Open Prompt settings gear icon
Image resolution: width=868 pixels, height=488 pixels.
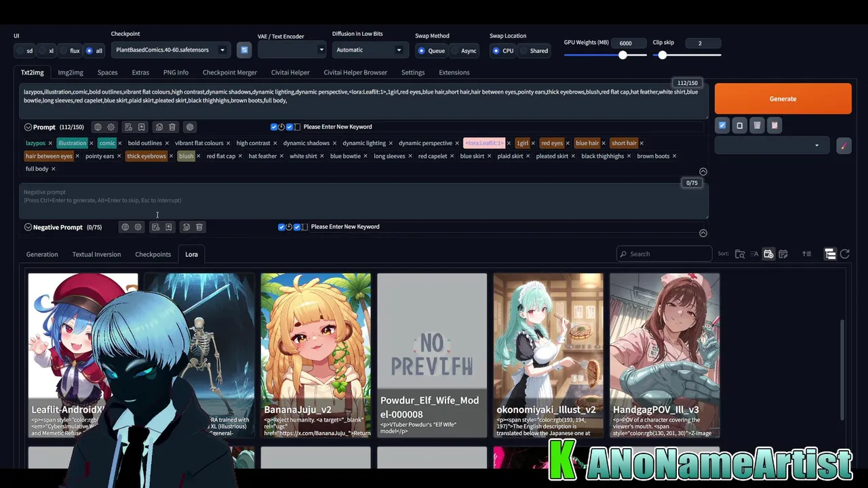111,127
